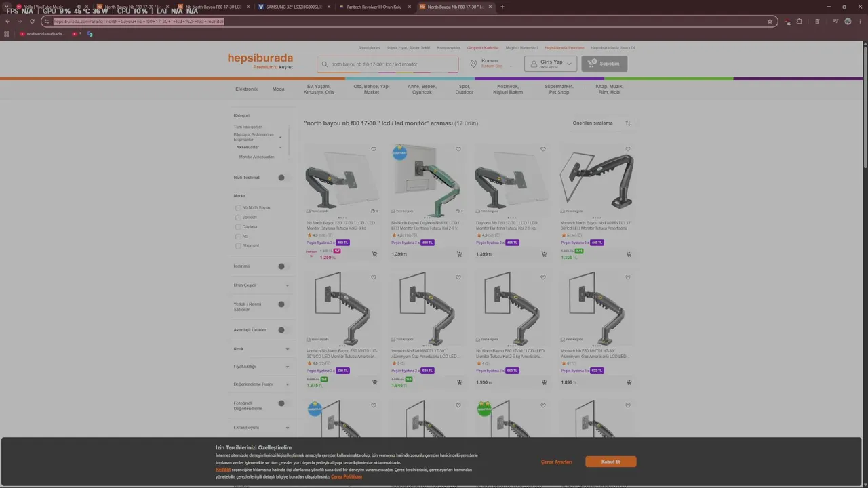Add the 1.899 TL product to cart
This screenshot has width=868, height=488.
(629, 382)
